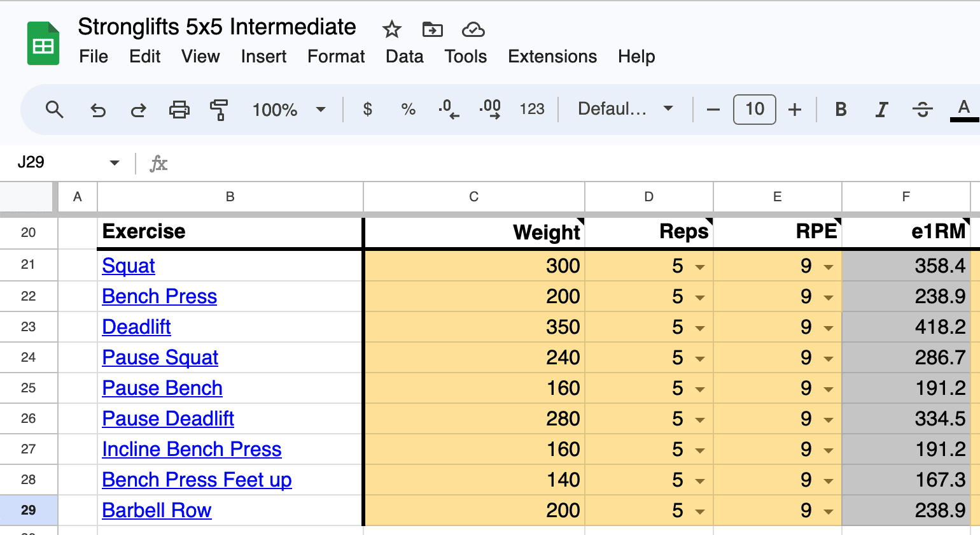This screenshot has height=535, width=980.
Task: Open the 100% zoom dropdown
Action: pyautogui.click(x=289, y=110)
